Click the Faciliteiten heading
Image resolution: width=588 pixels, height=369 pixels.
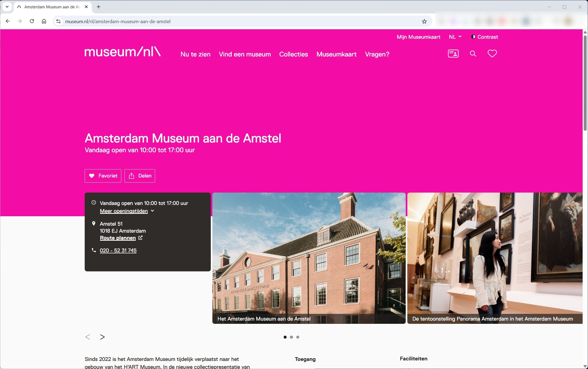click(414, 359)
